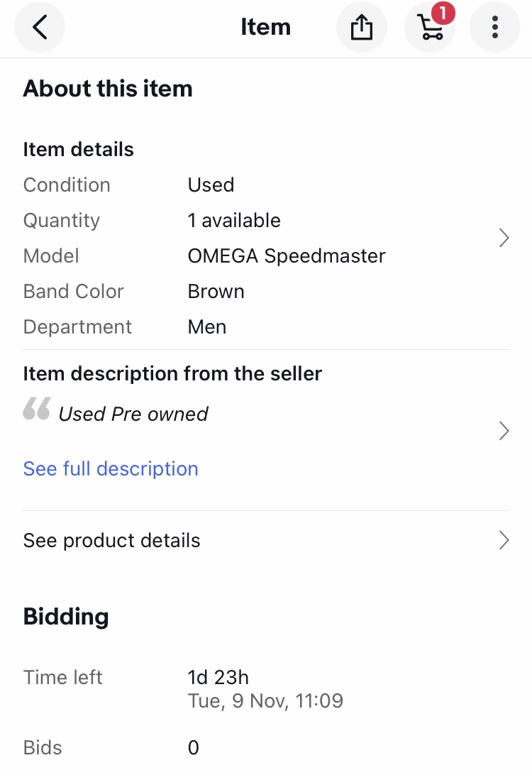Open the three-dot more options menu
The height and width of the screenshot is (770, 532).
point(494,28)
